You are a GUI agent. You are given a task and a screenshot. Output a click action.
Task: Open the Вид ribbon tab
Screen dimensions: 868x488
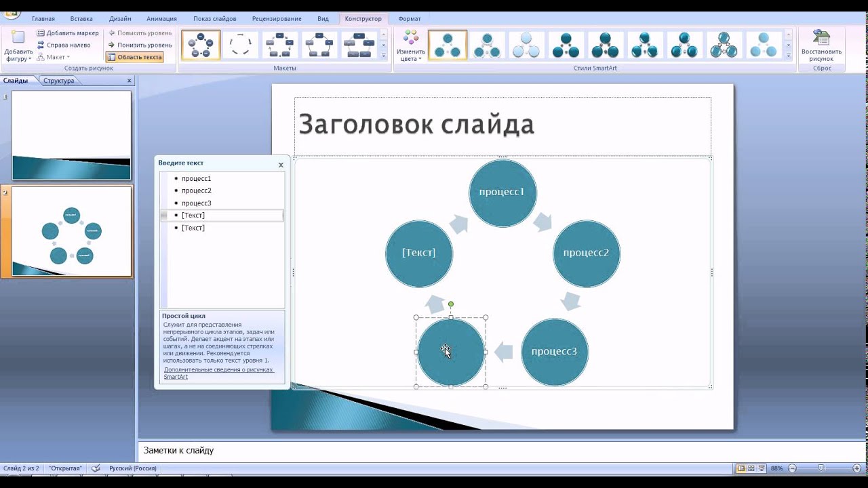tap(323, 19)
